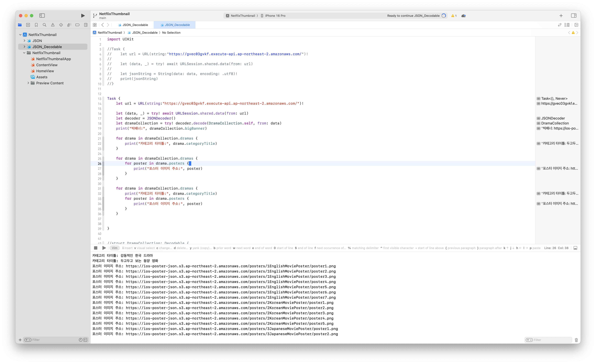The height and width of the screenshot is (364, 596).
Task: Go forward with the editor forward arrow
Action: click(108, 25)
